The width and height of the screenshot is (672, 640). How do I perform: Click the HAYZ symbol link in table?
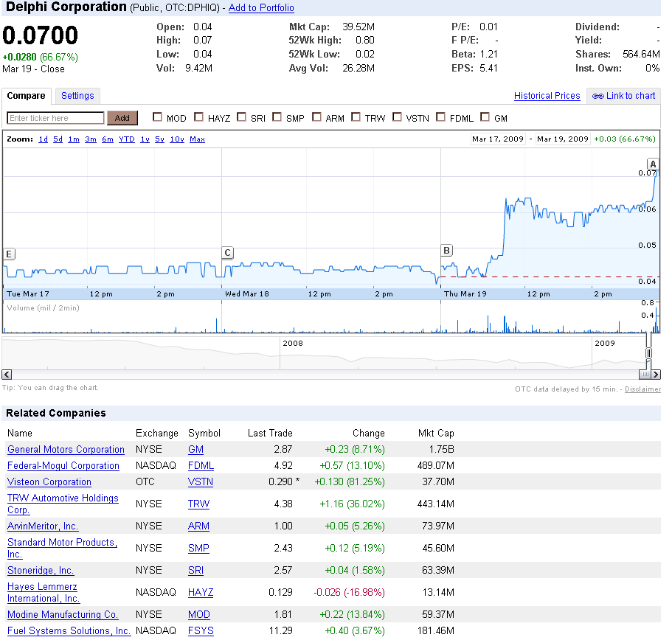point(201,593)
